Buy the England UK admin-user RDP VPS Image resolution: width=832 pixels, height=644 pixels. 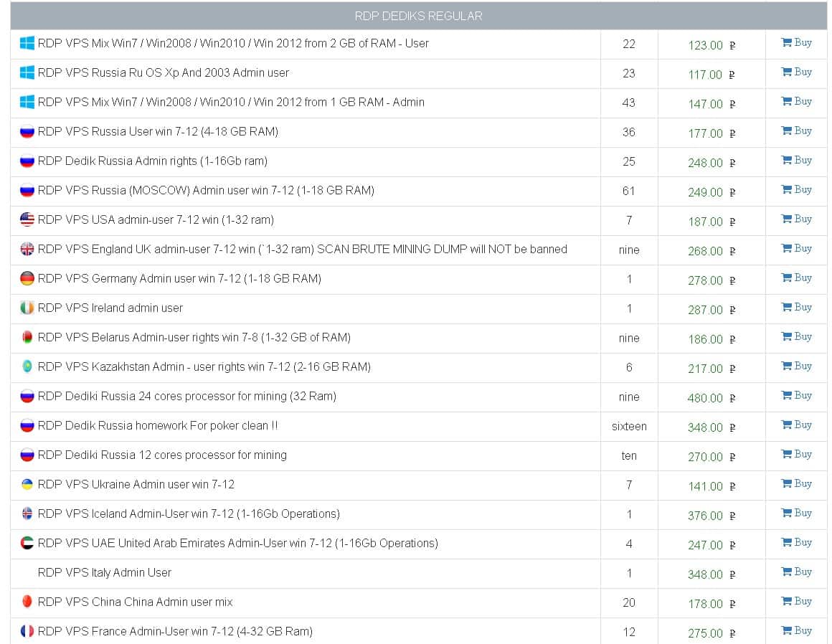(796, 249)
